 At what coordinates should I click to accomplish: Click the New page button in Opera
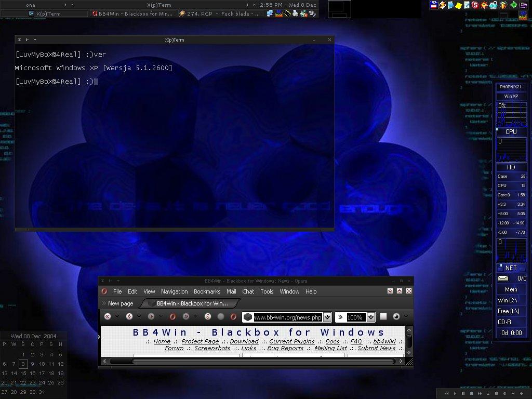pyautogui.click(x=117, y=303)
